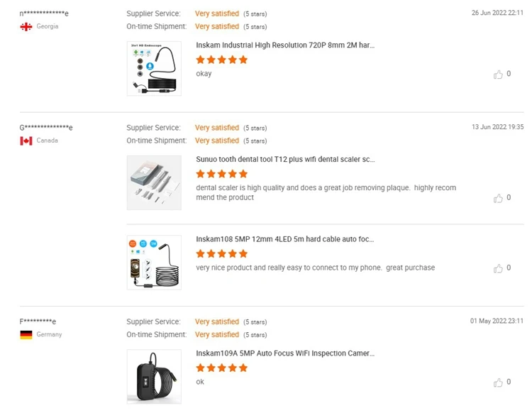
Task: Open the Inskam109A 5MP Auto Focus title link
Action: coord(285,353)
